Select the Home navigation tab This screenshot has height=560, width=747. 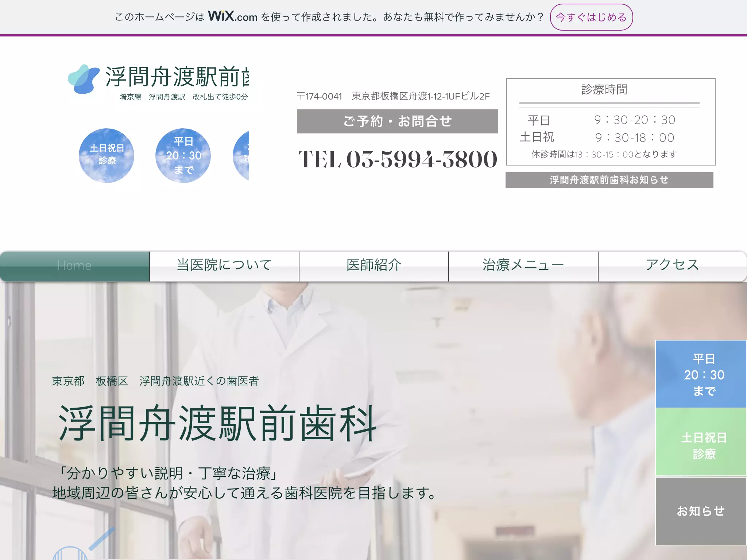pyautogui.click(x=75, y=266)
